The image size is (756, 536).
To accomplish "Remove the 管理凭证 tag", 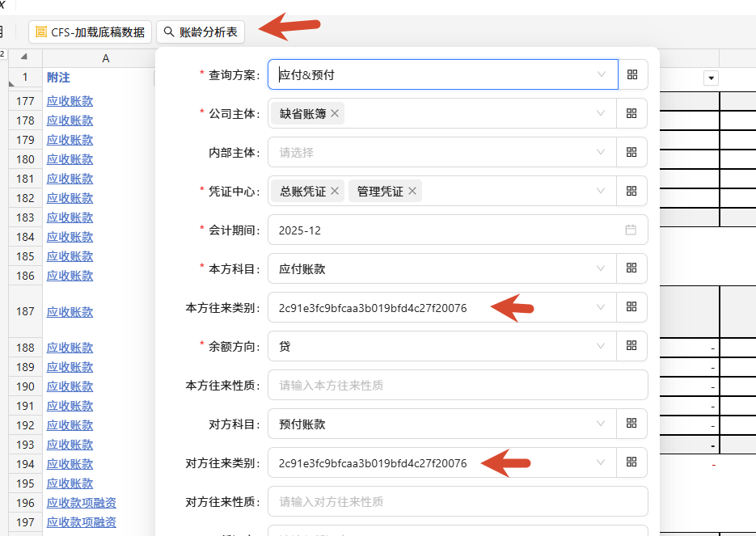I will [412, 191].
